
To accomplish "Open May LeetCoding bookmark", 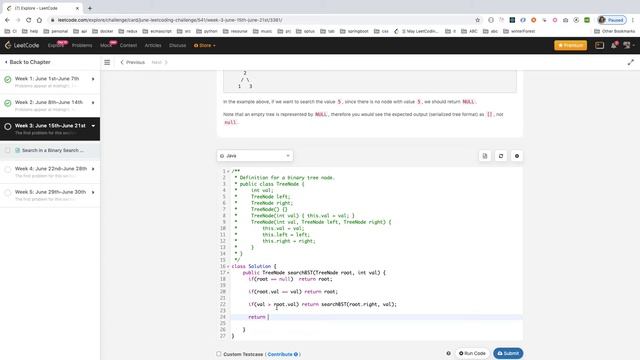I will [416, 31].
